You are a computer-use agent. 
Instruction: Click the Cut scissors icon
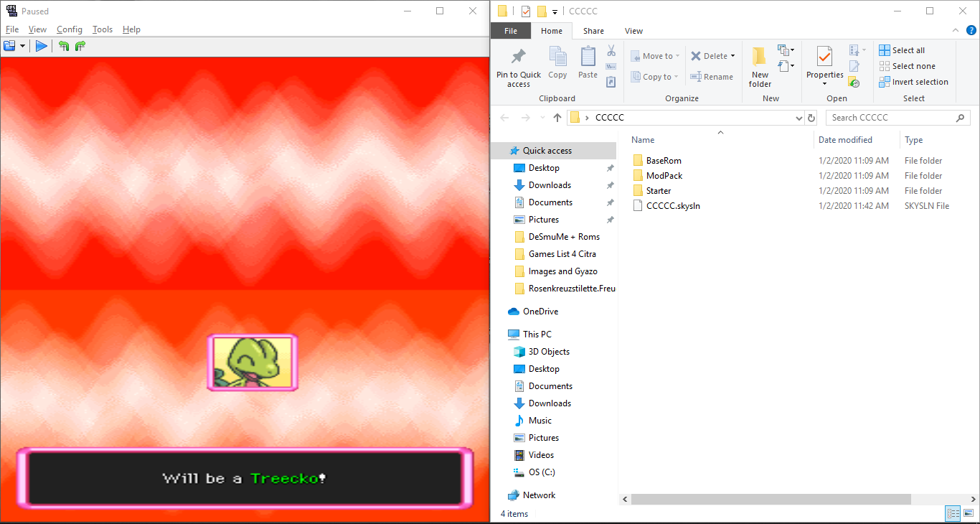pos(611,51)
